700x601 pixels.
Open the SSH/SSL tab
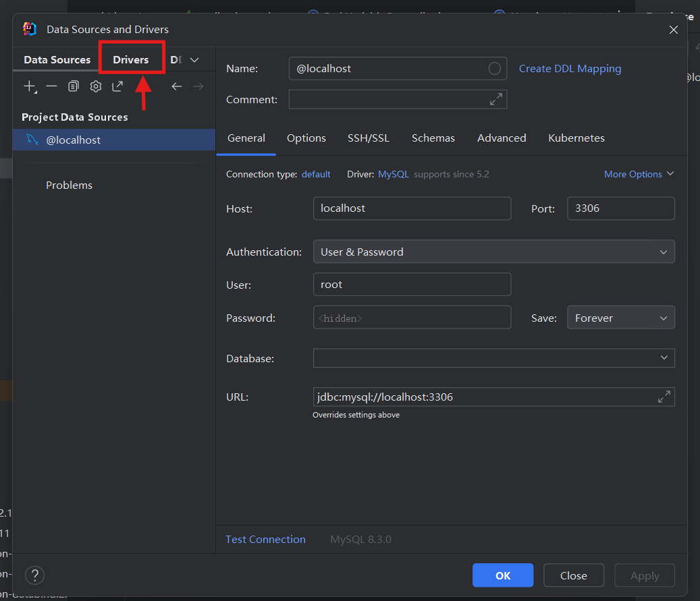pyautogui.click(x=369, y=138)
